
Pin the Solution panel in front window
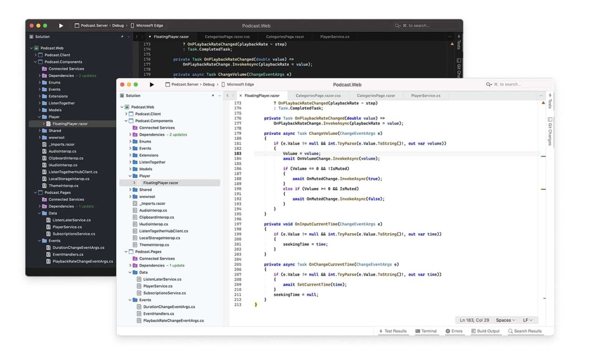(x=213, y=96)
